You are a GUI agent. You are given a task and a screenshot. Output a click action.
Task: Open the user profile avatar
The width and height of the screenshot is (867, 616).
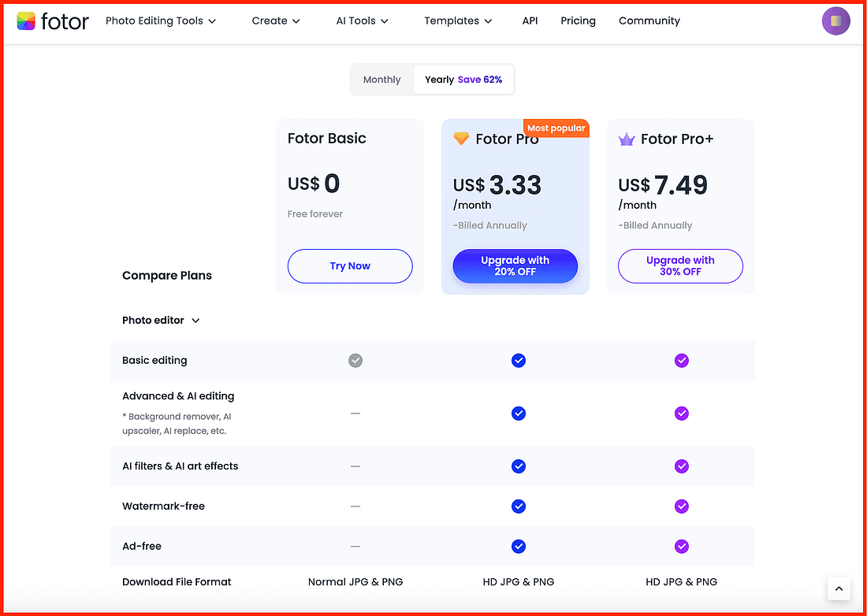click(835, 21)
